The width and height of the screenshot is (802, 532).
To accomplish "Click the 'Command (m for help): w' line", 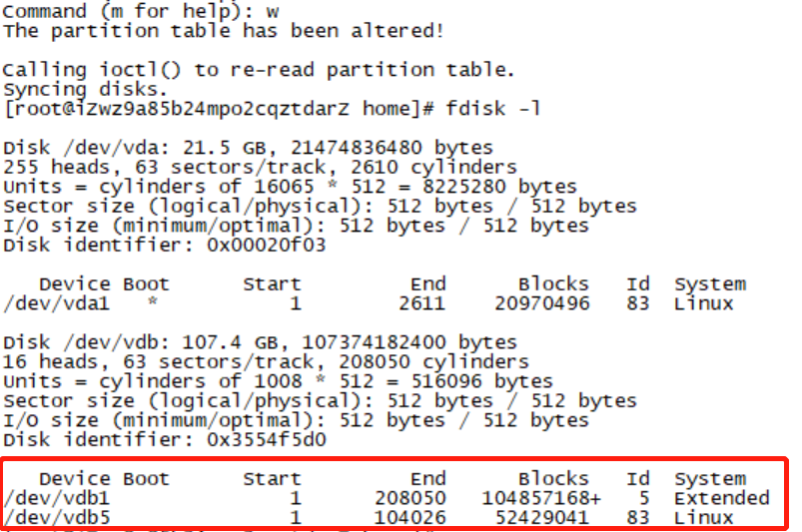I will pyautogui.click(x=141, y=11).
